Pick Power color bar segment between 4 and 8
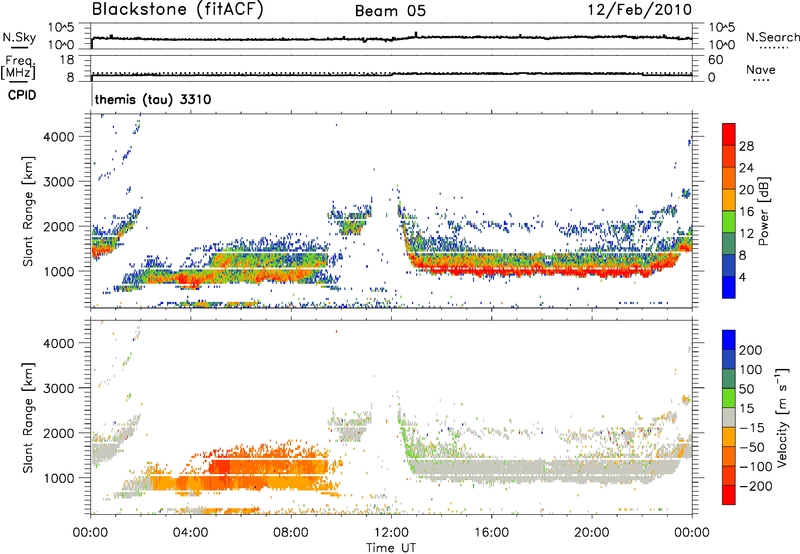 point(729,265)
